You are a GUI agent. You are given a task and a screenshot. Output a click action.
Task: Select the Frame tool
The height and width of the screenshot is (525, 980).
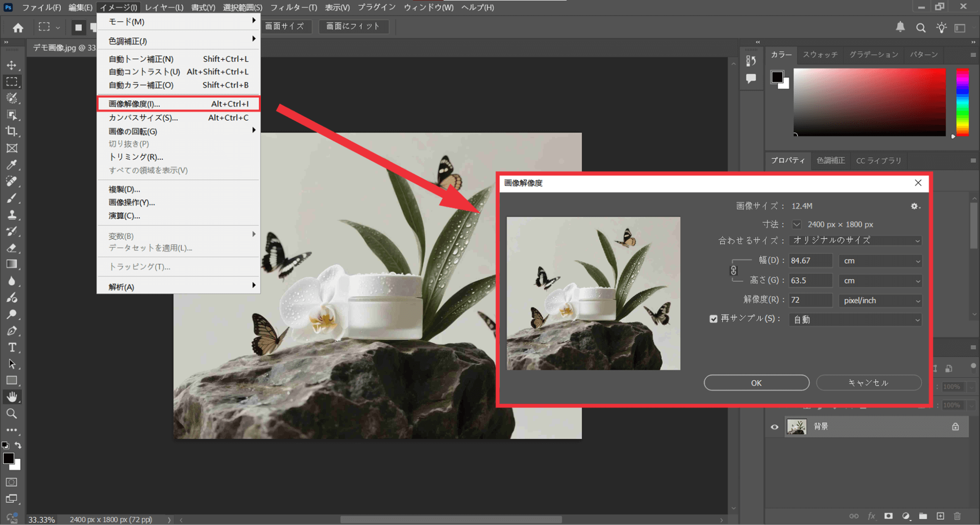click(12, 148)
